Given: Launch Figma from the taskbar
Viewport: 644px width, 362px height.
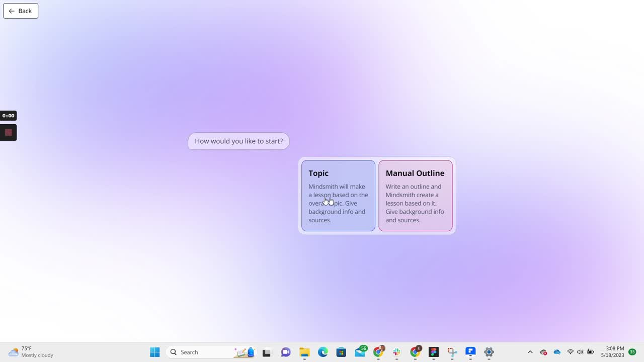Looking at the screenshot, I should (433, 352).
